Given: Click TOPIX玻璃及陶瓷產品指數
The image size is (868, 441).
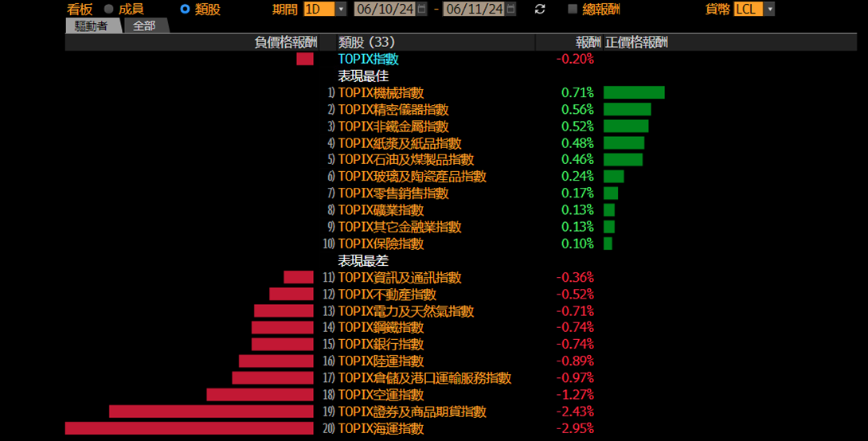Looking at the screenshot, I should (412, 177).
